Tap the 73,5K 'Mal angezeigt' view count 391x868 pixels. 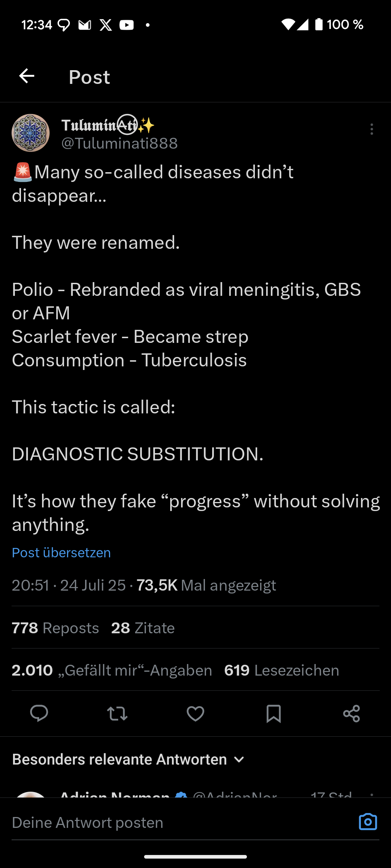pos(206,585)
